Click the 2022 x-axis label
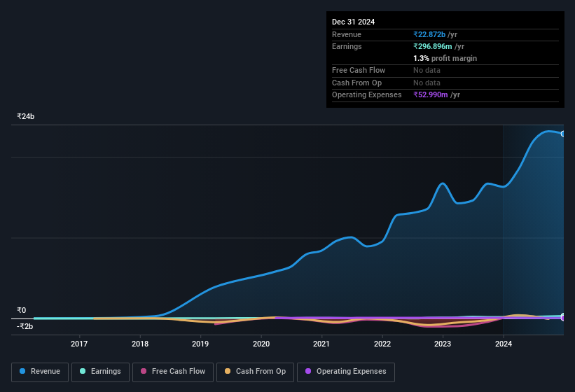Viewport: 575px width, 392px height. point(382,344)
